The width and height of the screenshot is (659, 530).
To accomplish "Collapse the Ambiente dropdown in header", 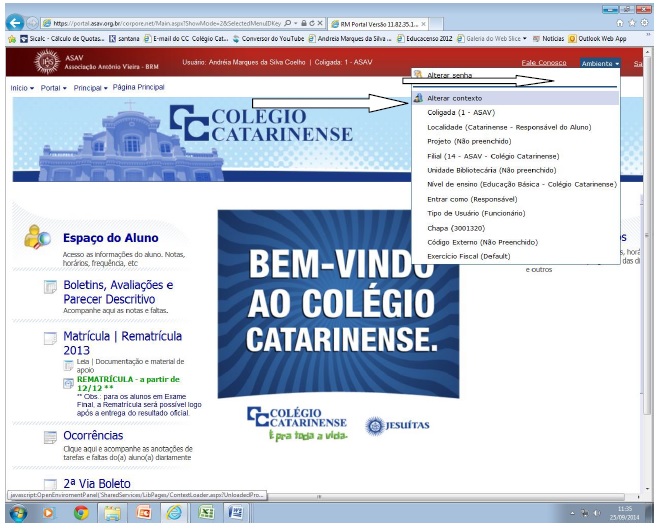I will (x=600, y=63).
